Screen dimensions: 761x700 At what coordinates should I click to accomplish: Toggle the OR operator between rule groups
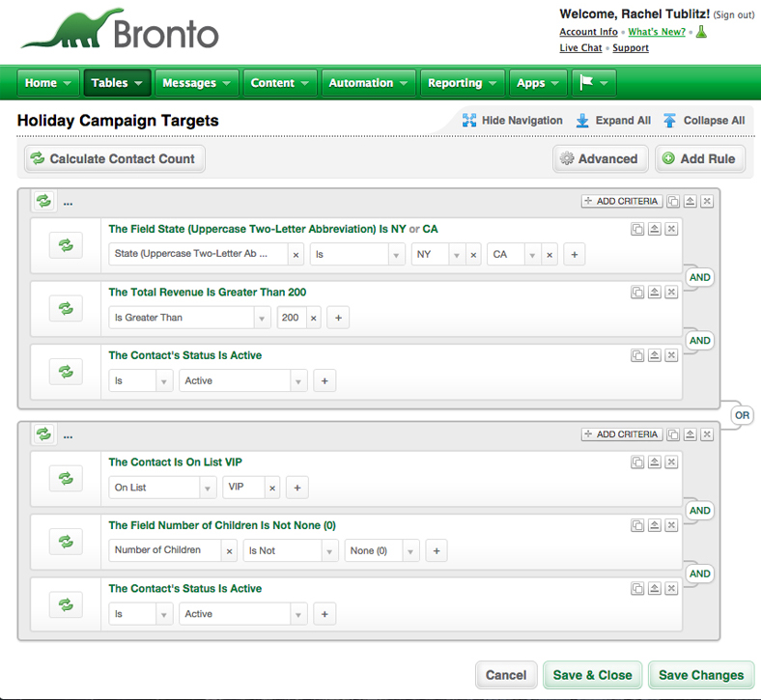tap(742, 415)
